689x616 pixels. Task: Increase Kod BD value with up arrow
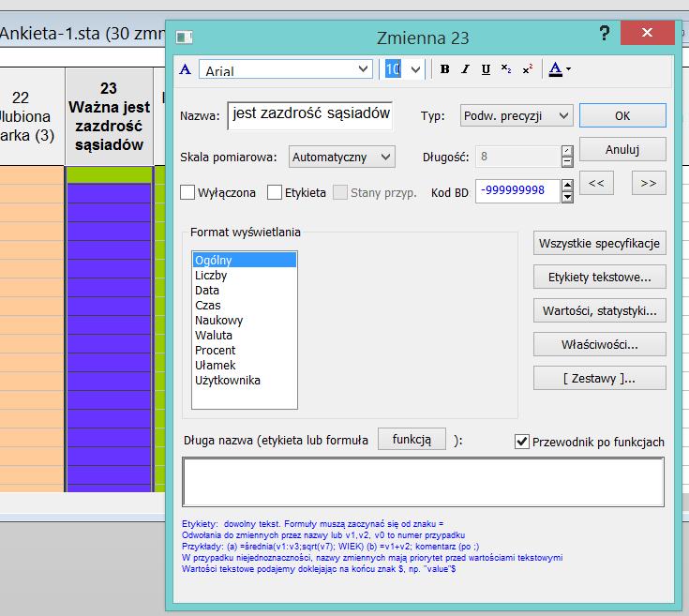[x=567, y=185]
